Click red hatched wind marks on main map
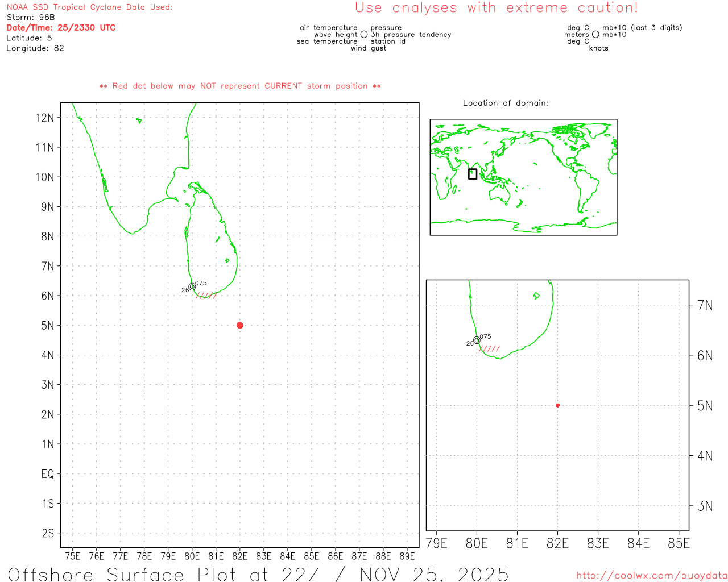 pos(206,296)
